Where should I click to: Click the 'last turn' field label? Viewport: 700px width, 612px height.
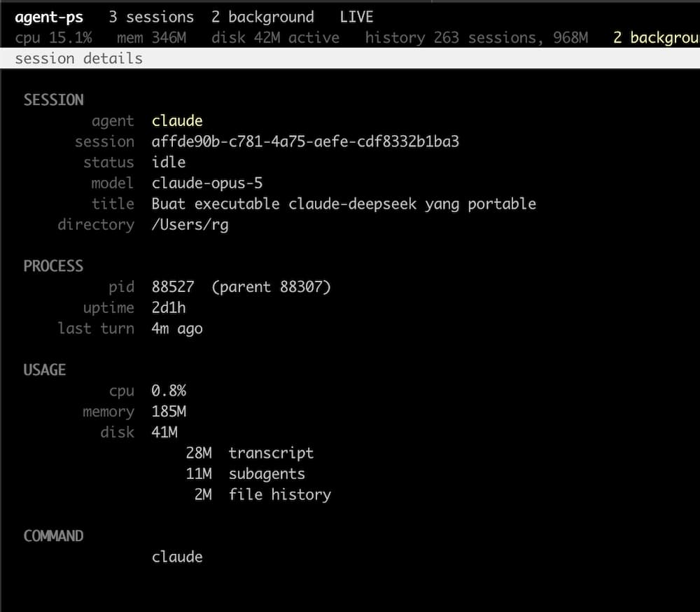click(x=96, y=328)
